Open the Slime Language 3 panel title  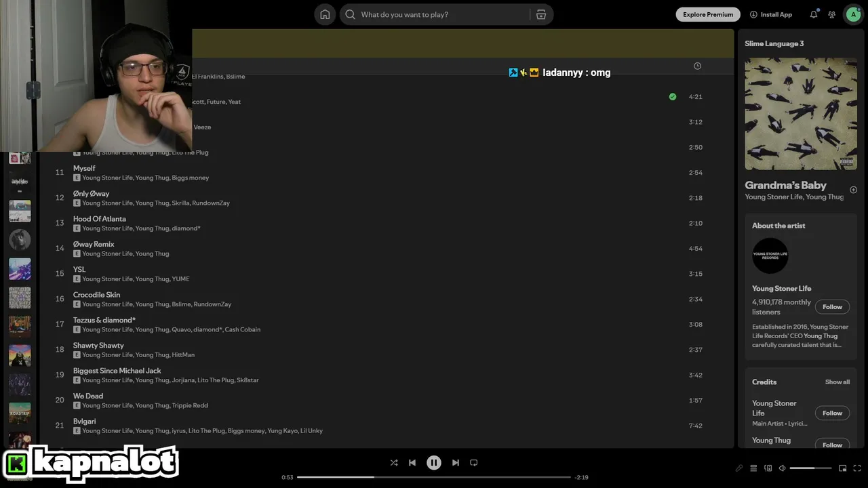click(x=774, y=43)
